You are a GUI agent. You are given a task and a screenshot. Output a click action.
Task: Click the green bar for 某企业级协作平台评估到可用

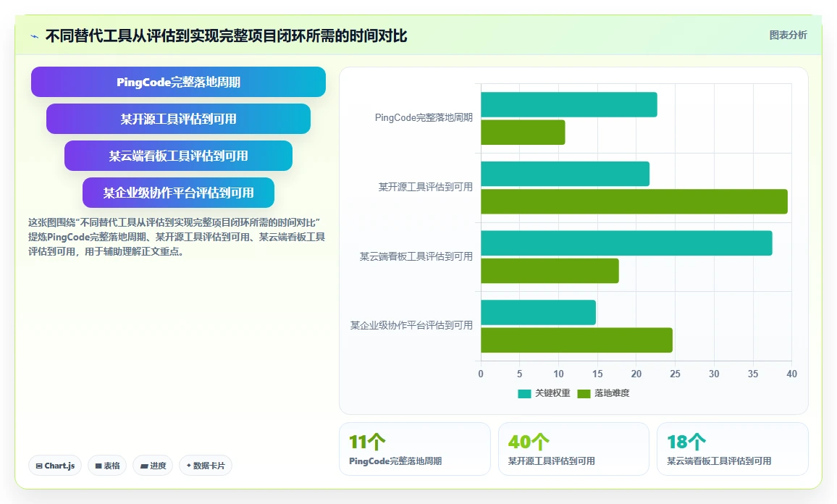coord(576,340)
